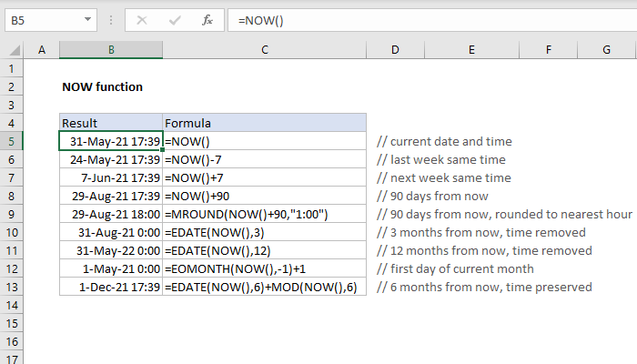Viewport: 637px width, 364px height.
Task: Select column A header
Action: (42, 50)
